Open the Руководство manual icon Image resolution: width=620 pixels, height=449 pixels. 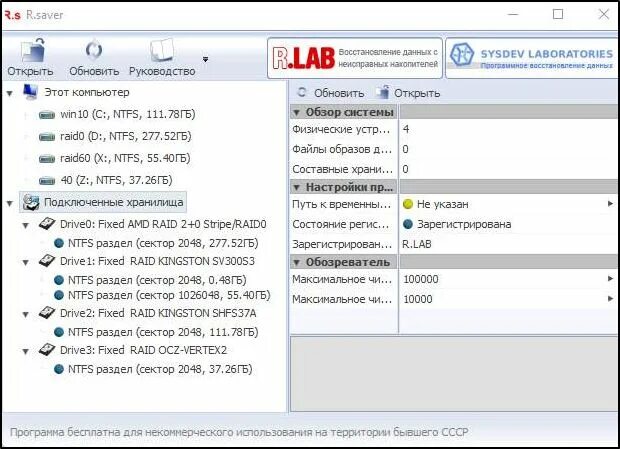[x=162, y=51]
